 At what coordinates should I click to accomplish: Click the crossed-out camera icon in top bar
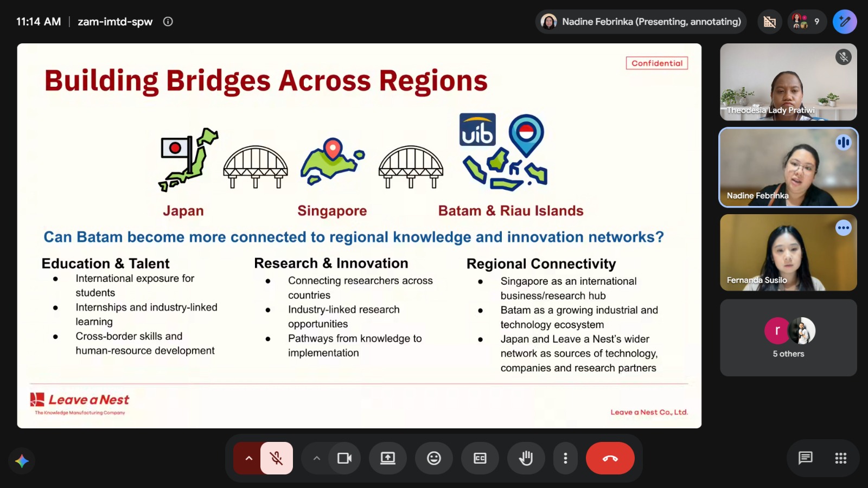point(769,22)
